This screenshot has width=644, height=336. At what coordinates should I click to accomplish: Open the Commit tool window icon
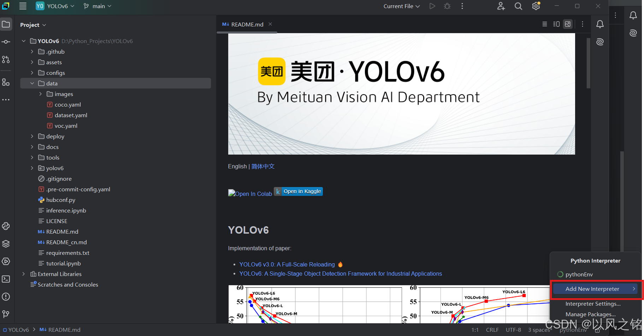[6, 42]
